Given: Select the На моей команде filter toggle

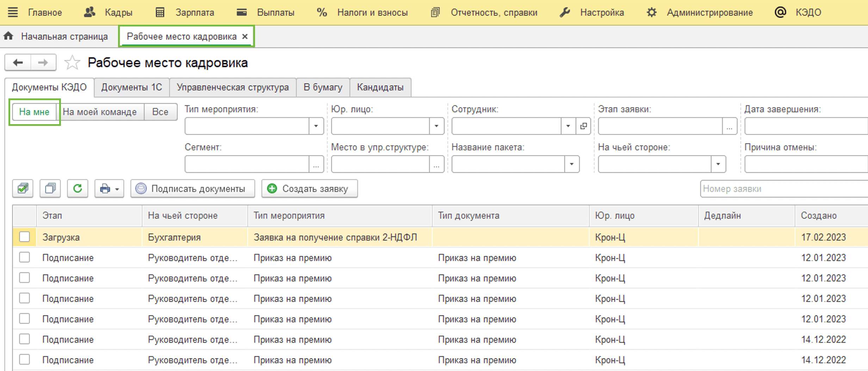Looking at the screenshot, I should tap(100, 112).
